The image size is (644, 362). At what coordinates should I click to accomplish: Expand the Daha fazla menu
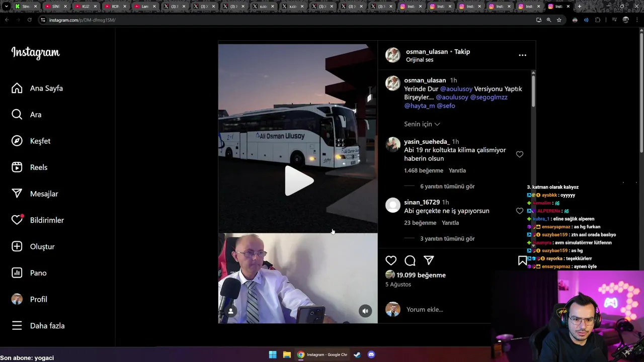pos(38,326)
